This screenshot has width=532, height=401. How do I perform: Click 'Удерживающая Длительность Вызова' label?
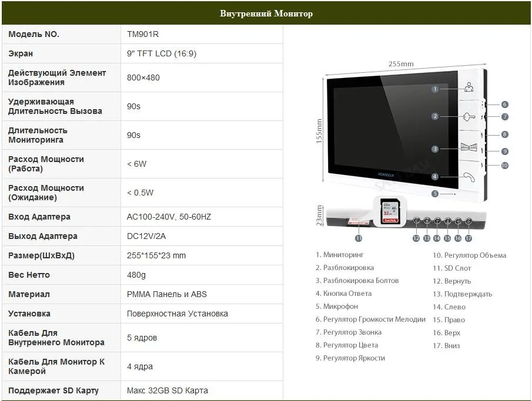click(x=55, y=106)
